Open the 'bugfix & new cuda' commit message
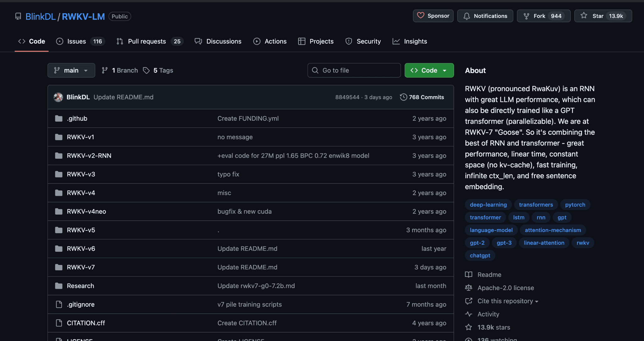Image resolution: width=644 pixels, height=341 pixels. pos(245,212)
